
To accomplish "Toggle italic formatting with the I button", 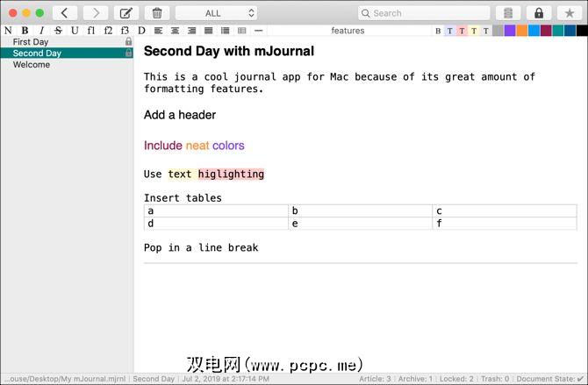I will (41, 31).
